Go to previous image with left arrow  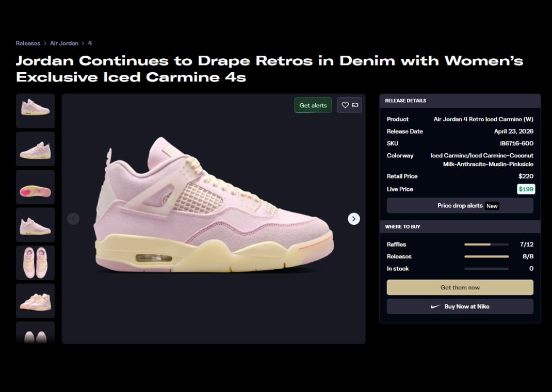click(x=73, y=219)
